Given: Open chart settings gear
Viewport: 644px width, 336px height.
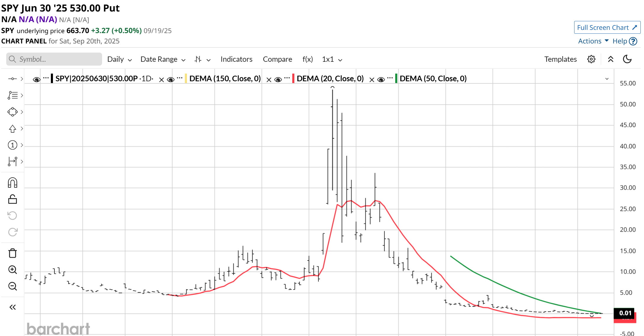Looking at the screenshot, I should coord(591,59).
